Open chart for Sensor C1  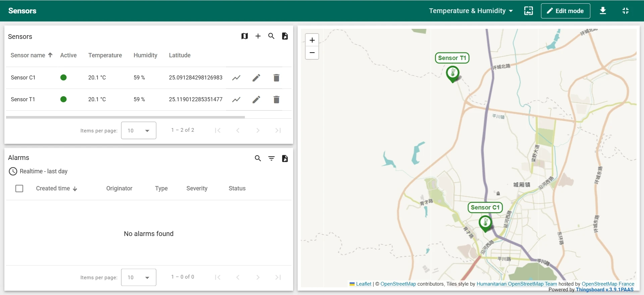pyautogui.click(x=236, y=78)
